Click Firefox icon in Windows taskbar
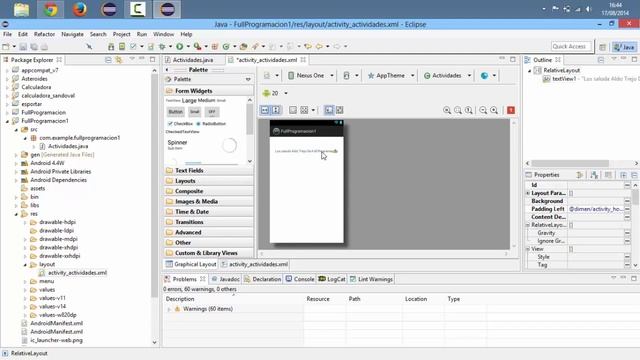The image size is (640, 360). (80, 9)
